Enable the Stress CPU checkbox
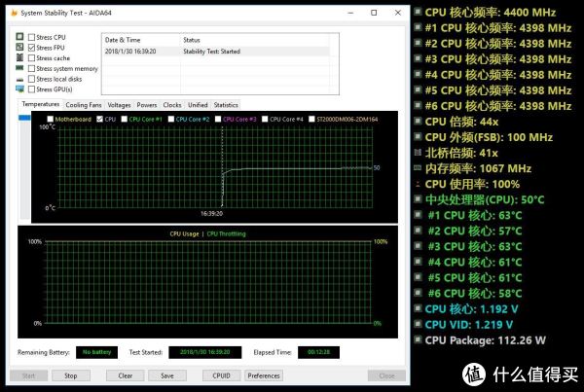This screenshot has height=392, width=584. point(32,37)
